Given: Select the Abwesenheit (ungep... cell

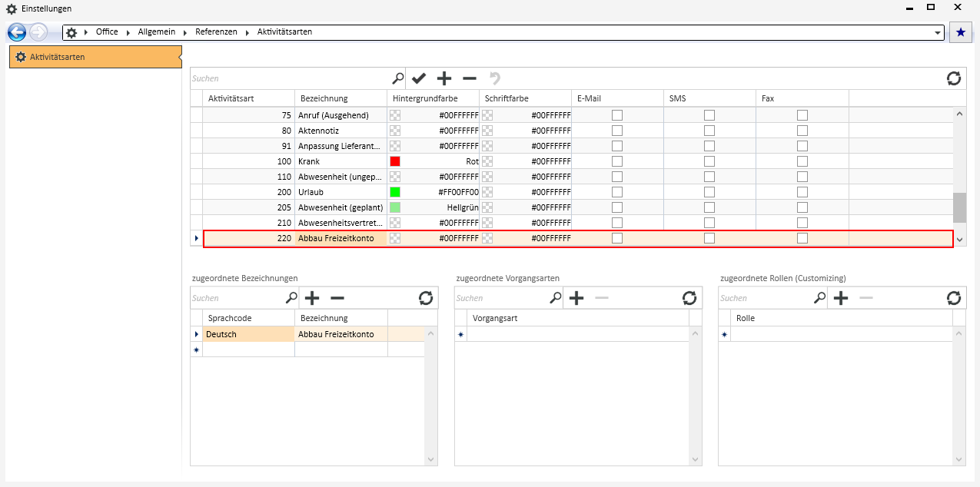Looking at the screenshot, I should tap(341, 177).
